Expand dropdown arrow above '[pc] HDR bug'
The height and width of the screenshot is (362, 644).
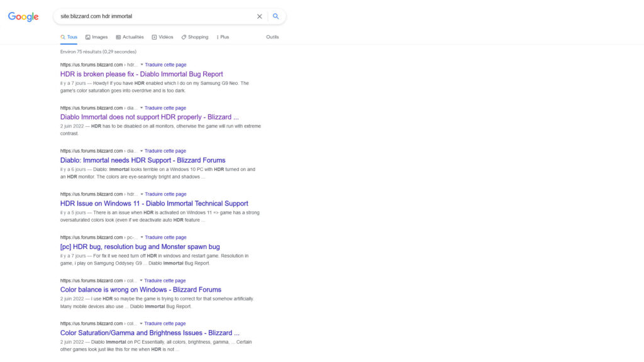pos(142,237)
